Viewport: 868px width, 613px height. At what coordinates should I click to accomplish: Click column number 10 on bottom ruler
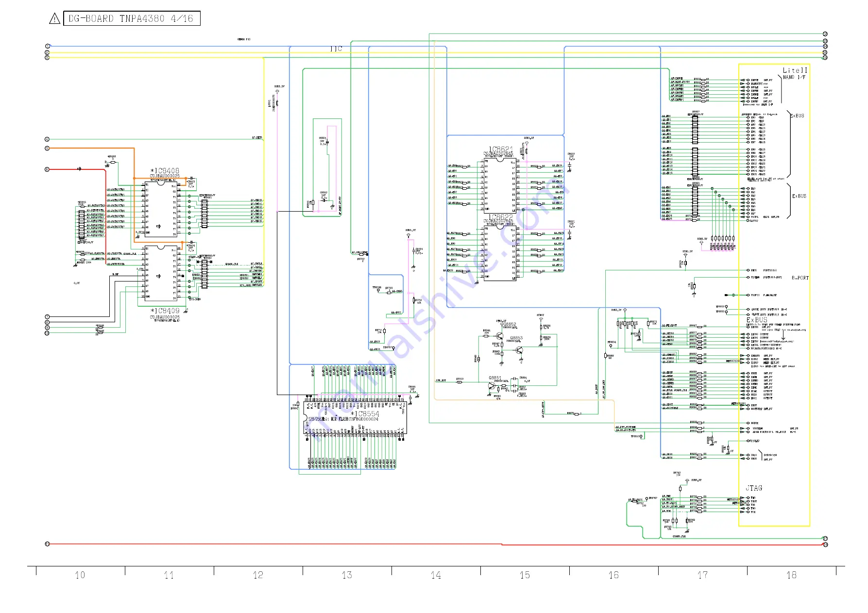[x=80, y=575]
